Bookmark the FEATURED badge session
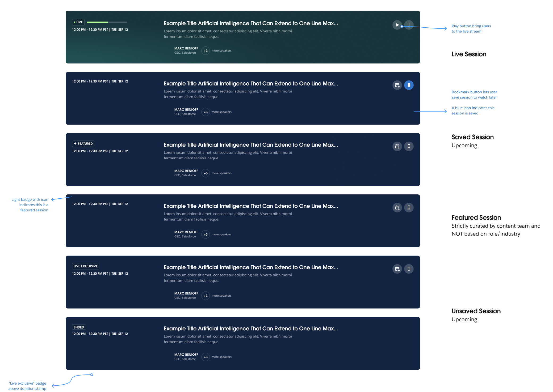Viewport: 553px width, 392px height. tap(409, 146)
